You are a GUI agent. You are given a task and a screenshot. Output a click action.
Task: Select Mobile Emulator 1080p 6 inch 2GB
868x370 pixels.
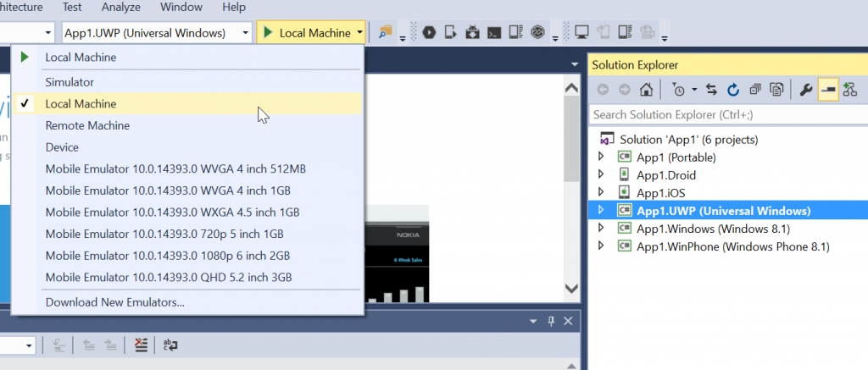(x=187, y=256)
